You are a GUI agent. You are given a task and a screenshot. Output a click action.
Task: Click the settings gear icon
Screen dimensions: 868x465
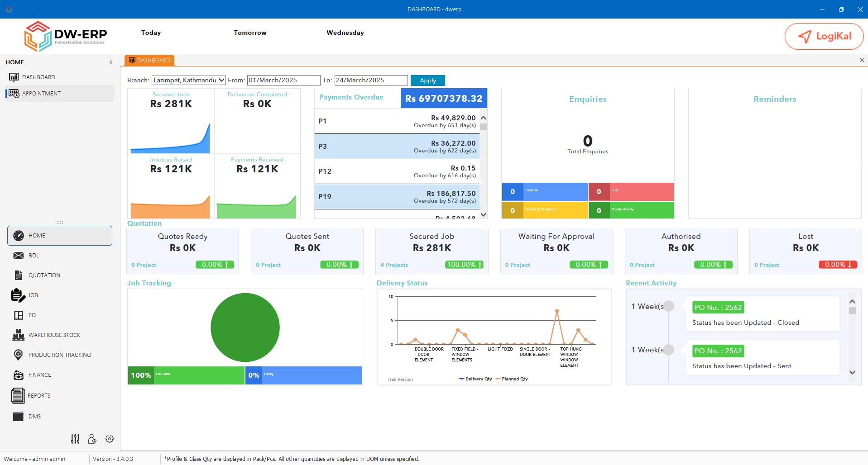[x=110, y=439]
